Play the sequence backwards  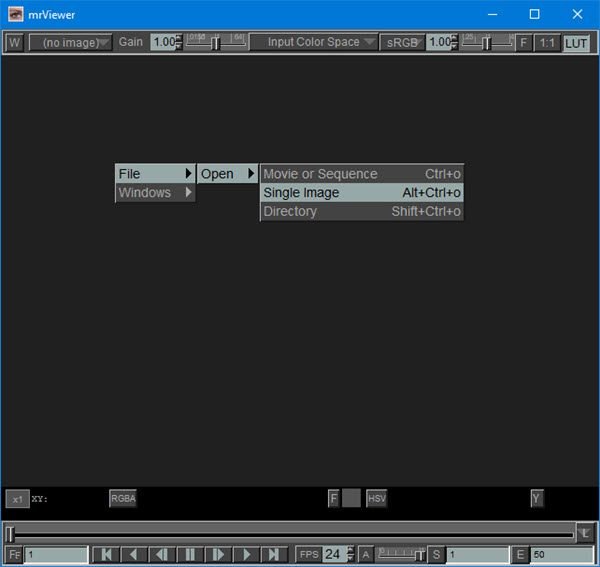[x=134, y=554]
